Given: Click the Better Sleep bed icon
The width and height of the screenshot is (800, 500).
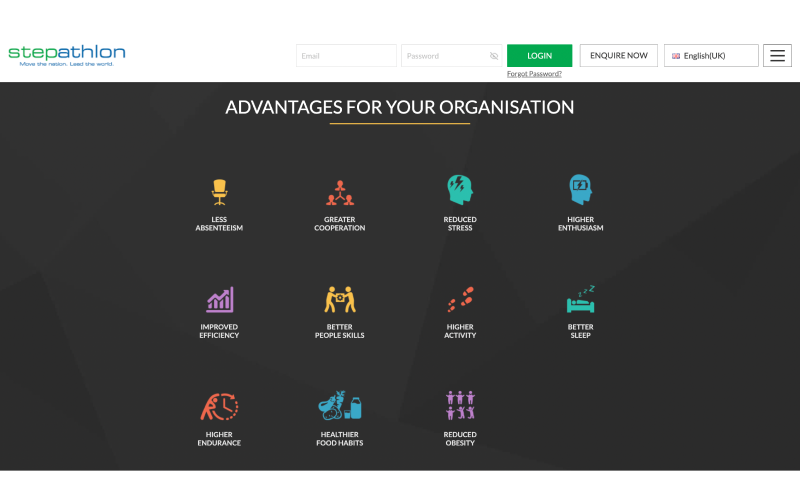Looking at the screenshot, I should 581,299.
